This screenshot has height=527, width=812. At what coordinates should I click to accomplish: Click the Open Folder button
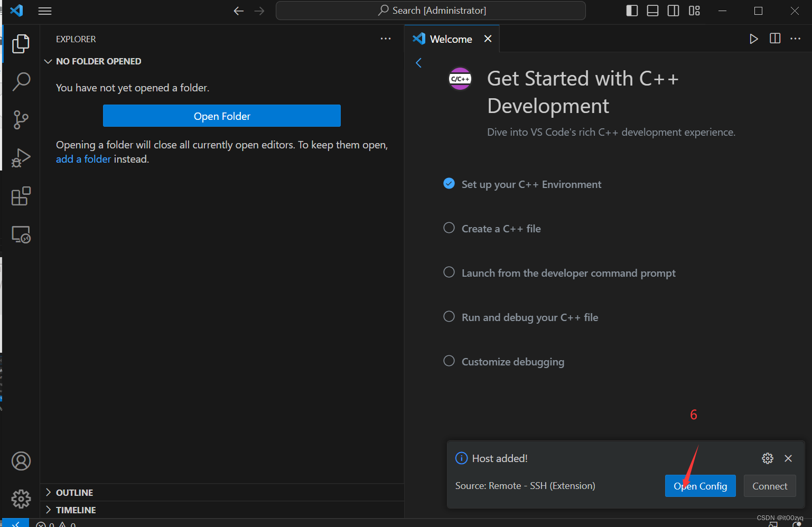222,116
